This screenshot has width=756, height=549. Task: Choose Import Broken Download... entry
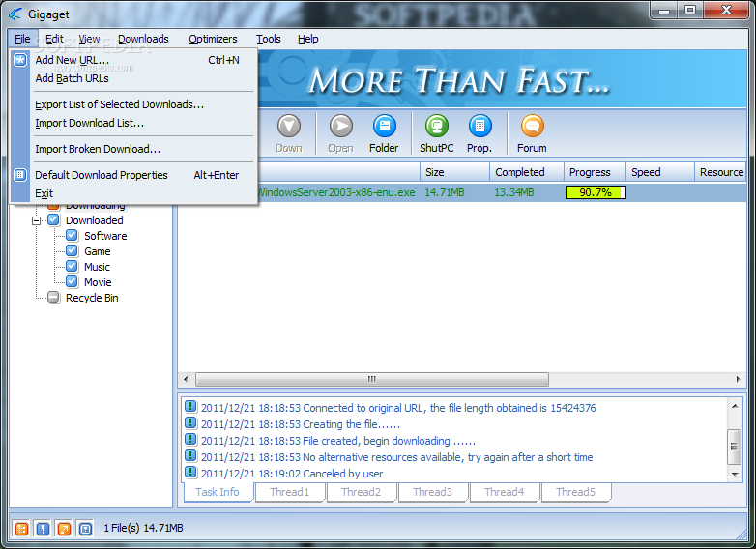pos(134,149)
